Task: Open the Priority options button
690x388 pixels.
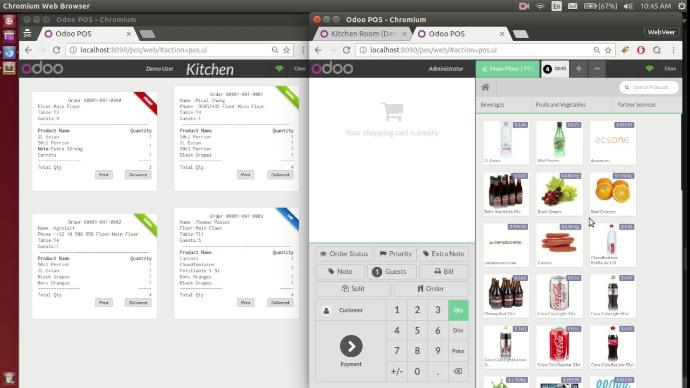Action: click(396, 254)
